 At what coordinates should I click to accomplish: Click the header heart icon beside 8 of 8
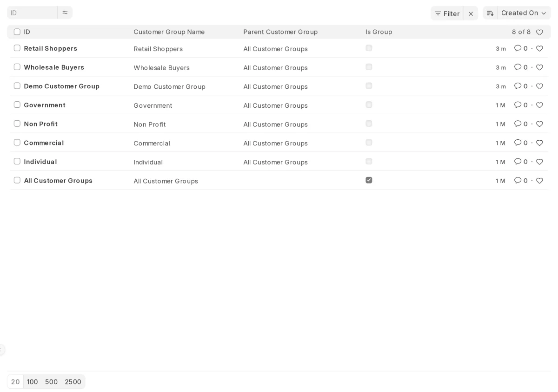coord(539,32)
